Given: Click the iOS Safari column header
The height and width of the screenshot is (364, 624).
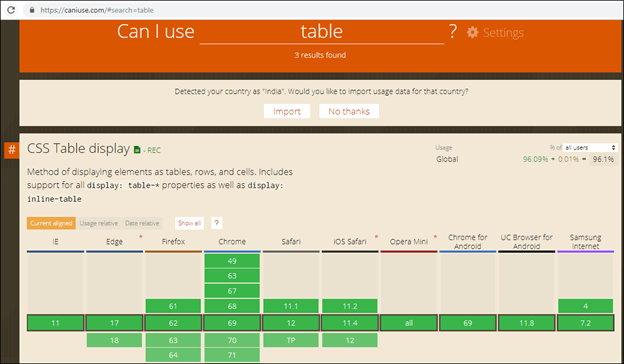Looking at the screenshot, I should [350, 241].
